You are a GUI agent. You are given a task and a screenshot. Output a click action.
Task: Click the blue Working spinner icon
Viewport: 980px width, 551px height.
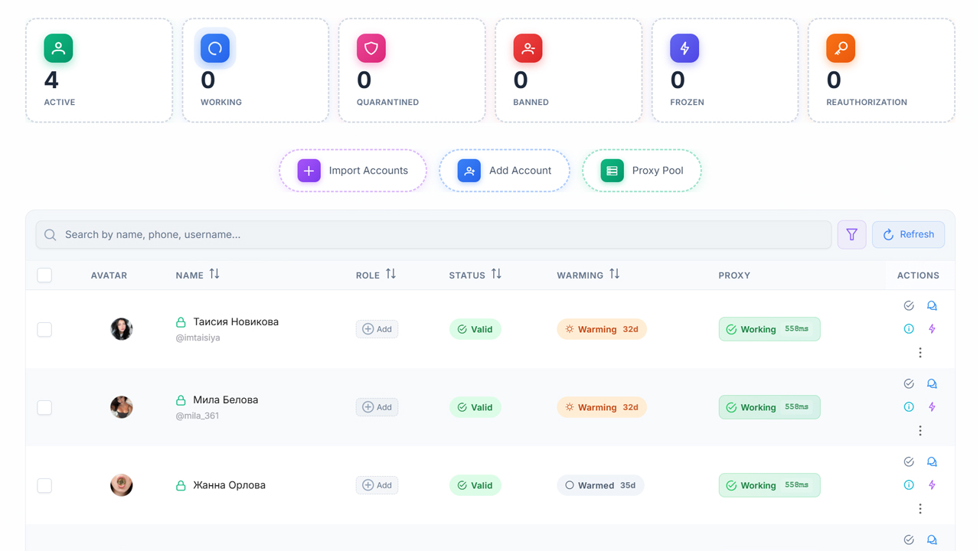tap(215, 48)
